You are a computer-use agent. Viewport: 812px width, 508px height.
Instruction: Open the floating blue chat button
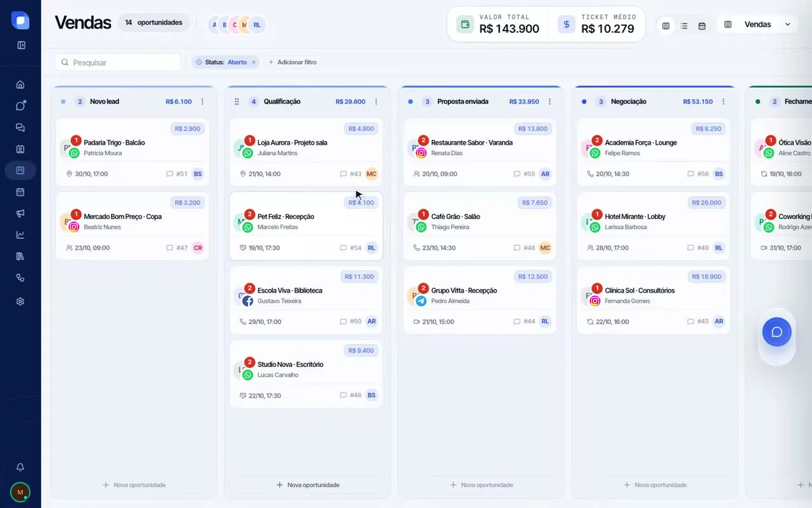coord(776,332)
